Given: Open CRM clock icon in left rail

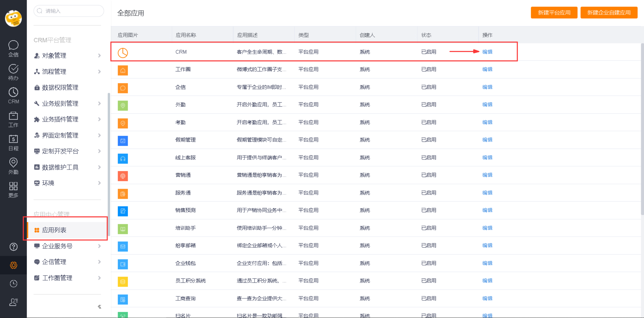Looking at the screenshot, I should pyautogui.click(x=13, y=96).
